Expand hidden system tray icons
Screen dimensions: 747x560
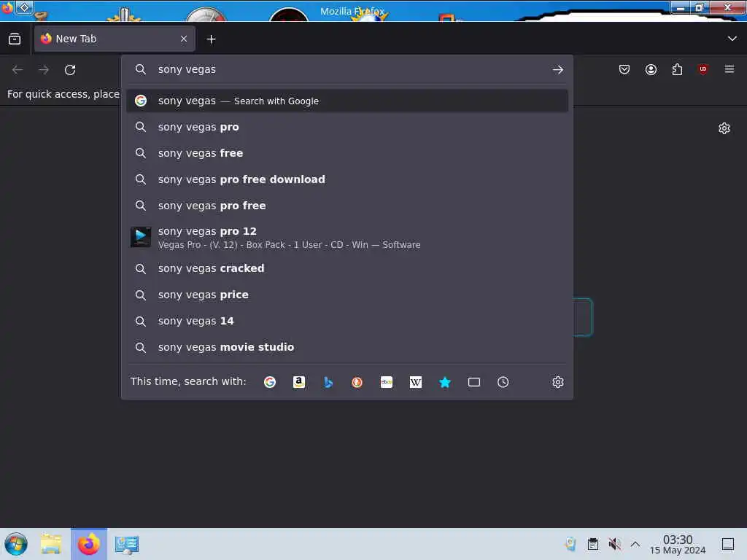coord(635,544)
